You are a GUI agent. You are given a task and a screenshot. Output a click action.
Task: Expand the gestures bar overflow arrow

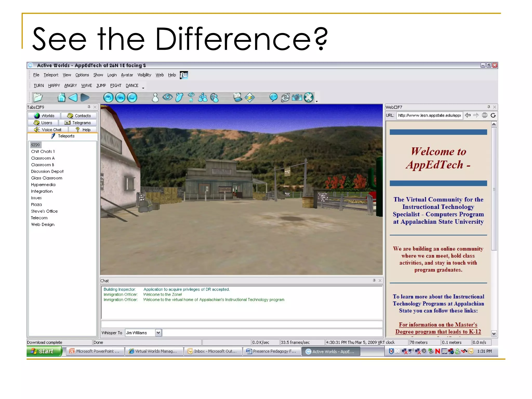pos(143,88)
